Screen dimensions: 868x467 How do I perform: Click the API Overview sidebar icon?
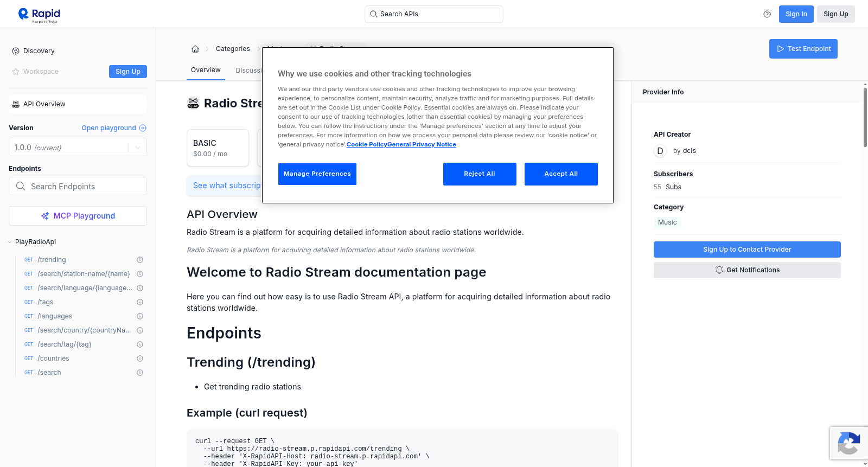pos(16,104)
